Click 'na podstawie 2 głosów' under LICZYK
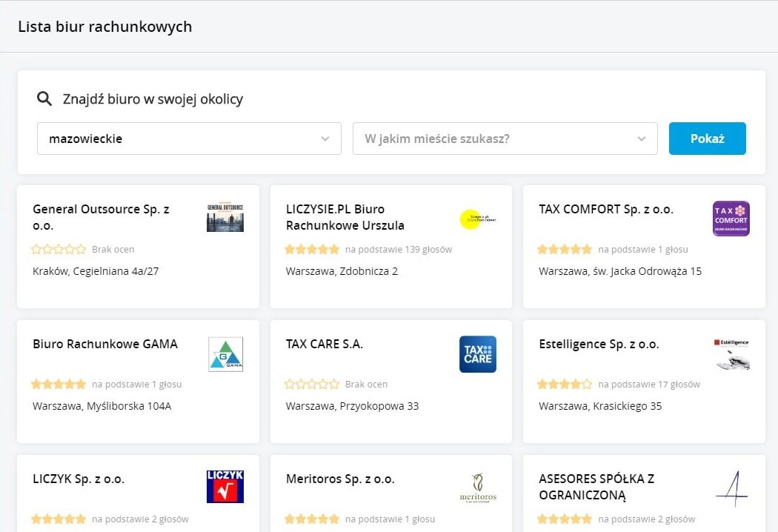Image resolution: width=778 pixels, height=532 pixels. coord(141,519)
